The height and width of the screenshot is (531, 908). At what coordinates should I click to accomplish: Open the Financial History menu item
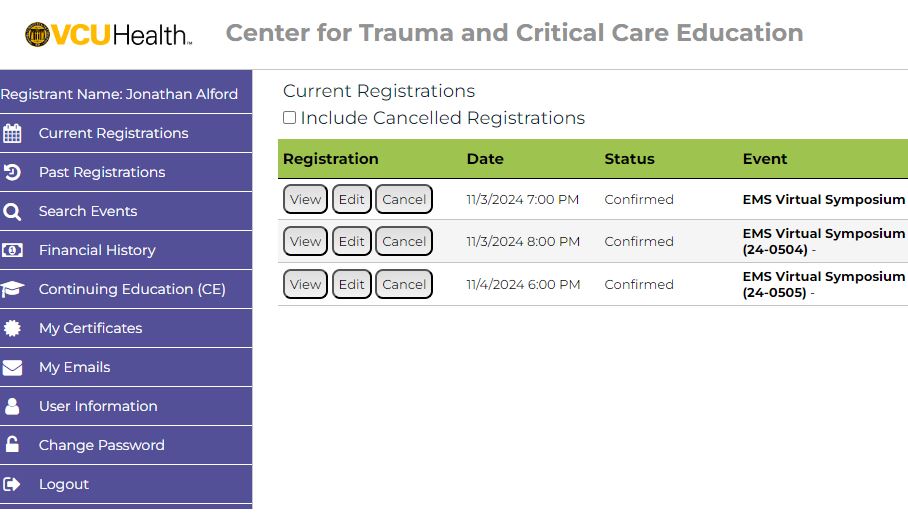point(97,250)
